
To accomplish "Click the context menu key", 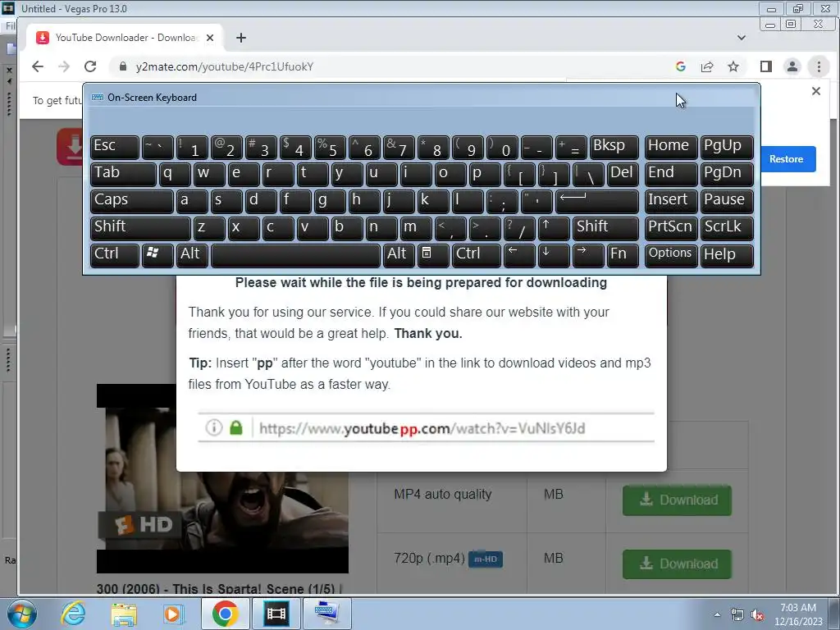I will [x=433, y=255].
